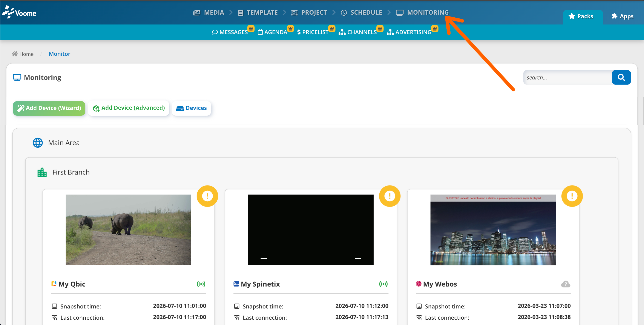
Task: Click the Monitor breadcrumb link
Action: pyautogui.click(x=60, y=54)
